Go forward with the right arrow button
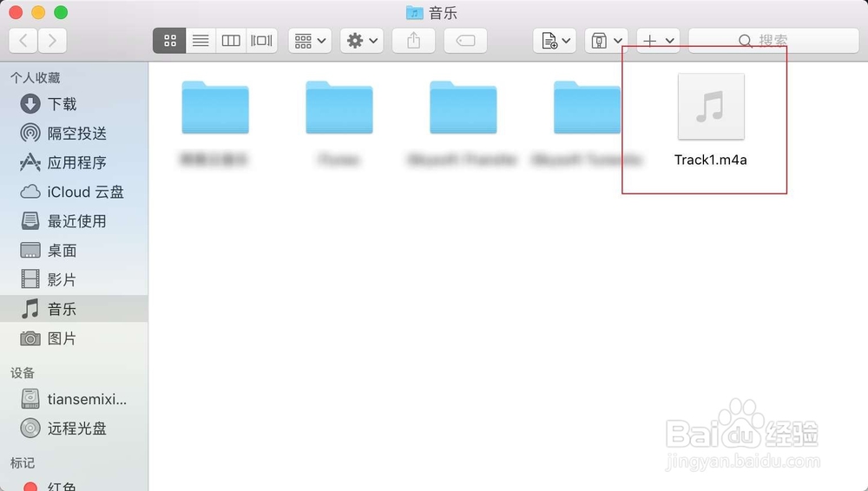The image size is (868, 491). 52,41
